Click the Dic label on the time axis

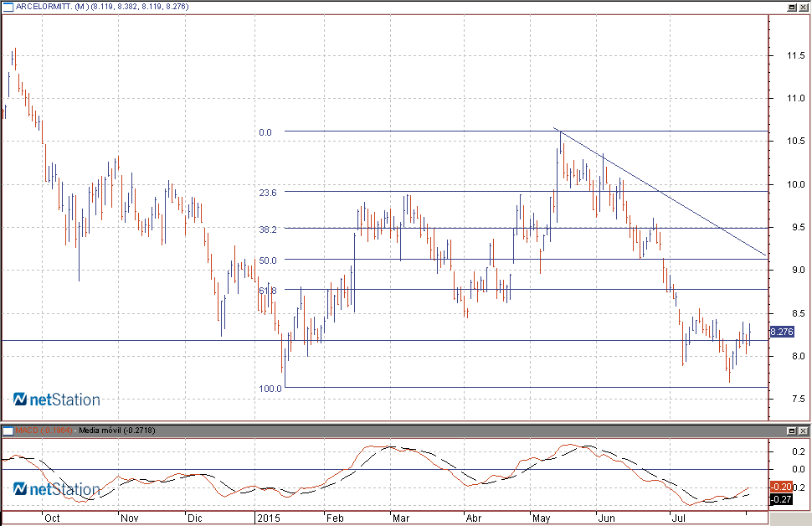coord(195,518)
